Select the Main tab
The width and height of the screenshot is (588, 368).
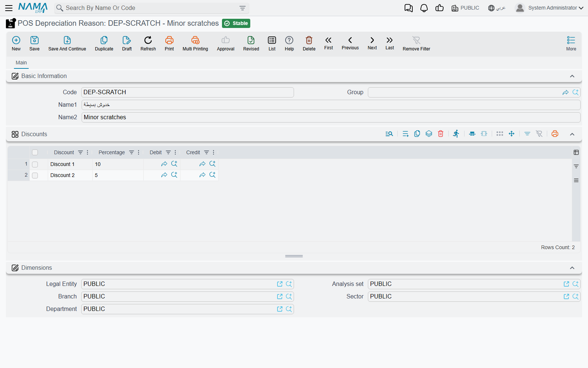click(21, 63)
